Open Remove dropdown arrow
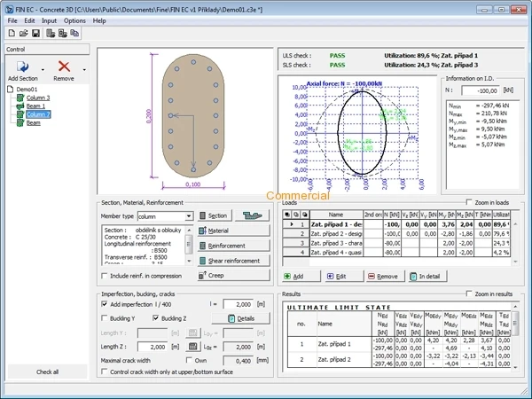Viewport: 532px width, 399px height. [84, 70]
